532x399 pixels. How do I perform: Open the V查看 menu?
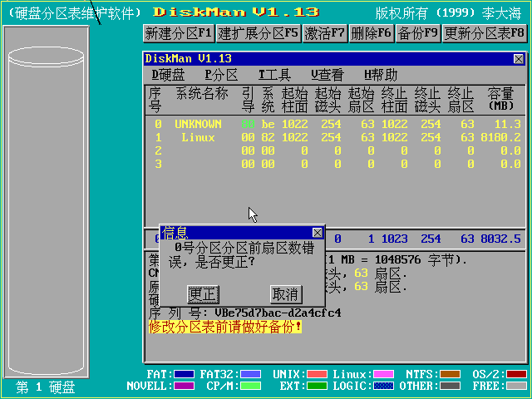[328, 75]
